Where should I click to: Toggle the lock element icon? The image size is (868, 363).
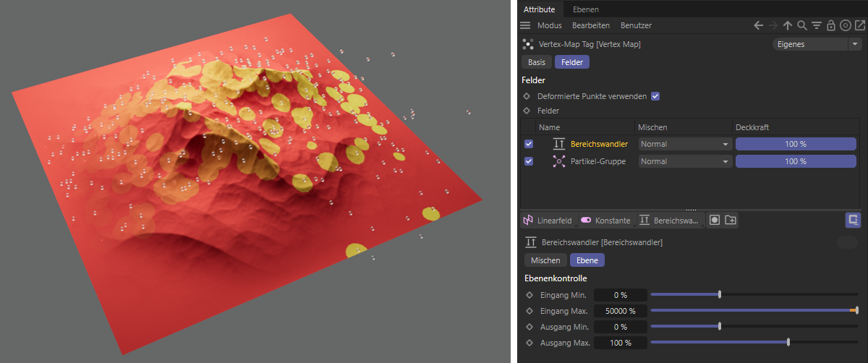831,25
